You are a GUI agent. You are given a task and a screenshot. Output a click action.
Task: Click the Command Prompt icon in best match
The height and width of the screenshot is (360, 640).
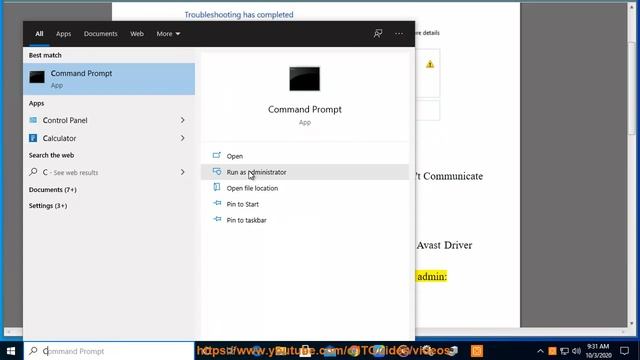click(x=37, y=77)
